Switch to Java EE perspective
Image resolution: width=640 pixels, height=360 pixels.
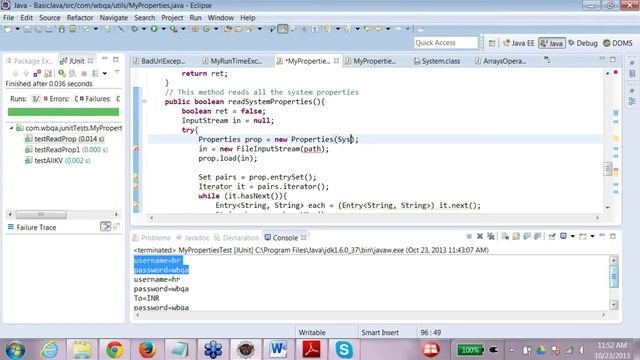pyautogui.click(x=519, y=43)
